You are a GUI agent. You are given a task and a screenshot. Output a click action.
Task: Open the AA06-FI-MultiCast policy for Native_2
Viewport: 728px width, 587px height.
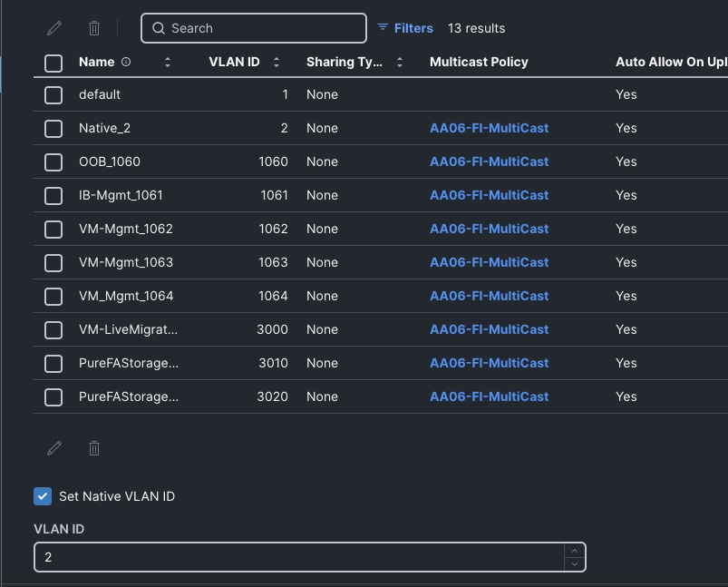click(489, 128)
